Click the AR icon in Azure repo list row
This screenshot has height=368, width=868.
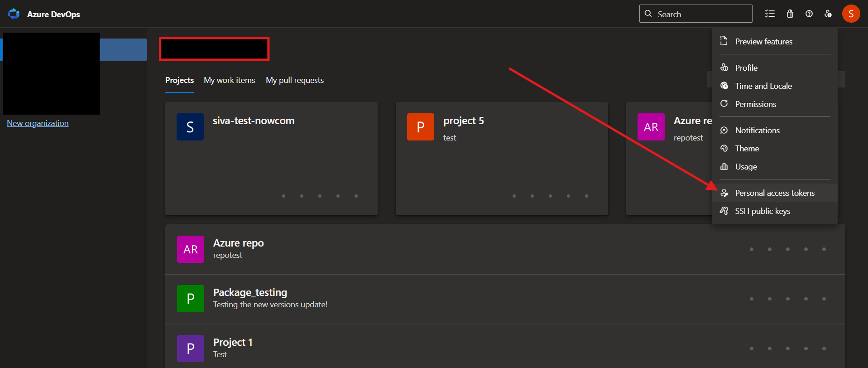pos(191,249)
